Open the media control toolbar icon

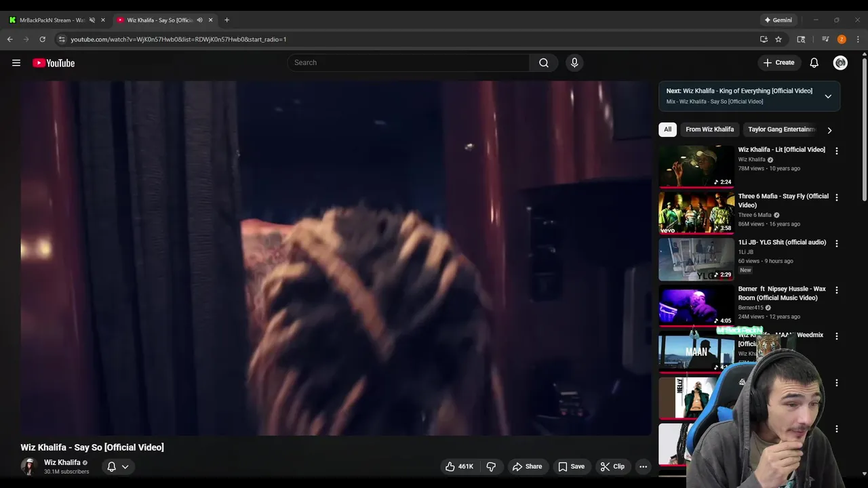click(x=825, y=39)
